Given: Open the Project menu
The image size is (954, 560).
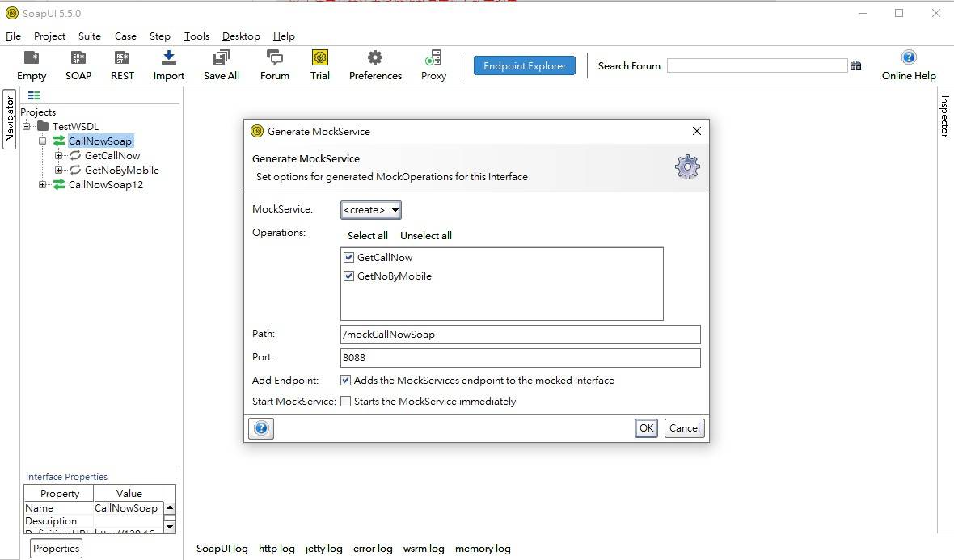Looking at the screenshot, I should (50, 36).
